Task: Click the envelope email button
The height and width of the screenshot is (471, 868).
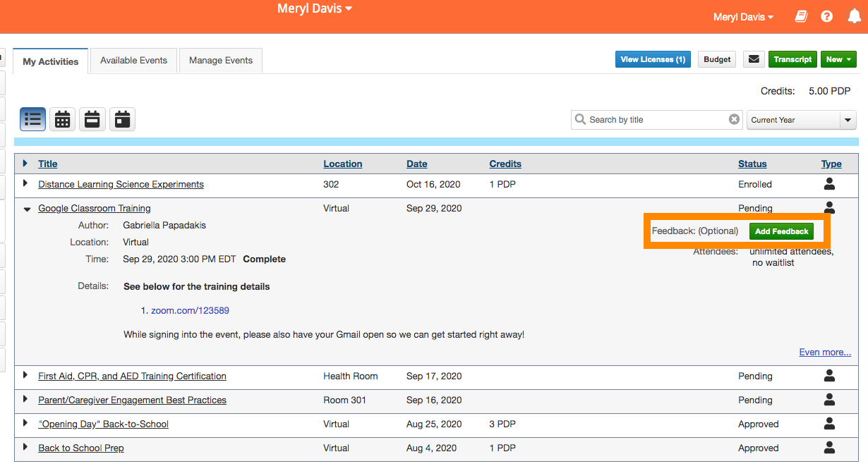Action: (754, 59)
